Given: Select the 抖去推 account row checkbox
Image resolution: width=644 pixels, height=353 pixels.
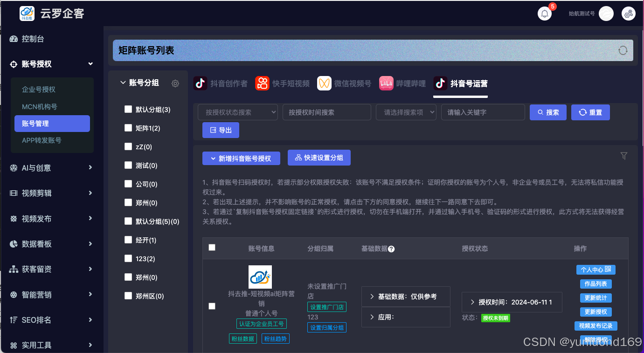Looking at the screenshot, I should tap(212, 306).
